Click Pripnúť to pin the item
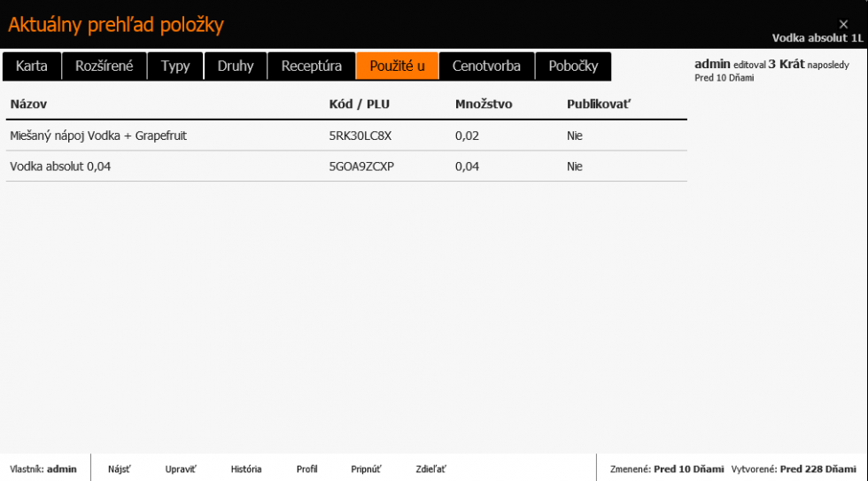Viewport: 868px width, 481px height. pyautogui.click(x=366, y=469)
